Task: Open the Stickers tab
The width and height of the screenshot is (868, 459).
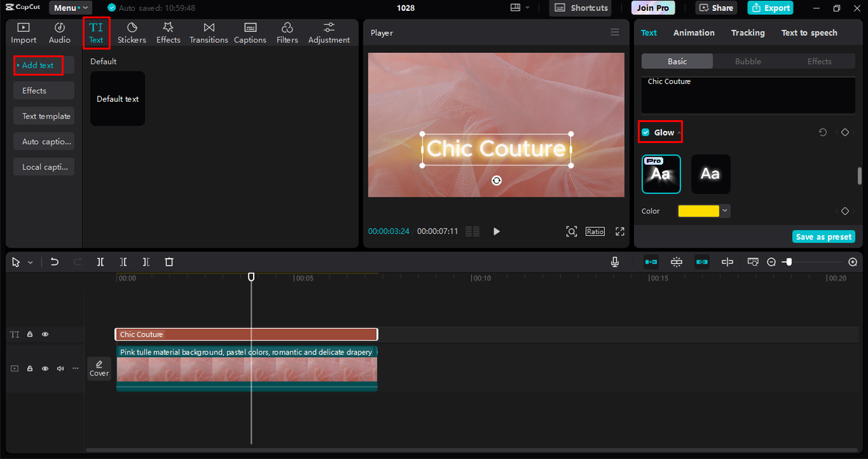Action: click(x=132, y=33)
